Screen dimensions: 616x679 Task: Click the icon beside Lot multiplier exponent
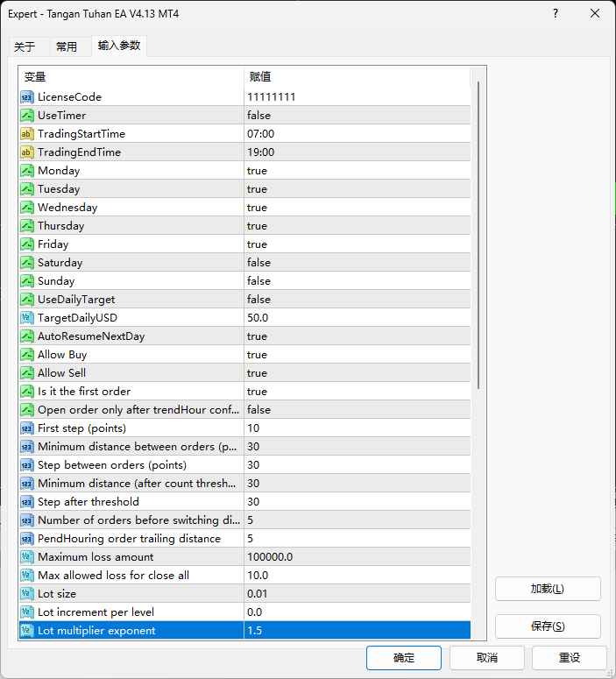[27, 631]
